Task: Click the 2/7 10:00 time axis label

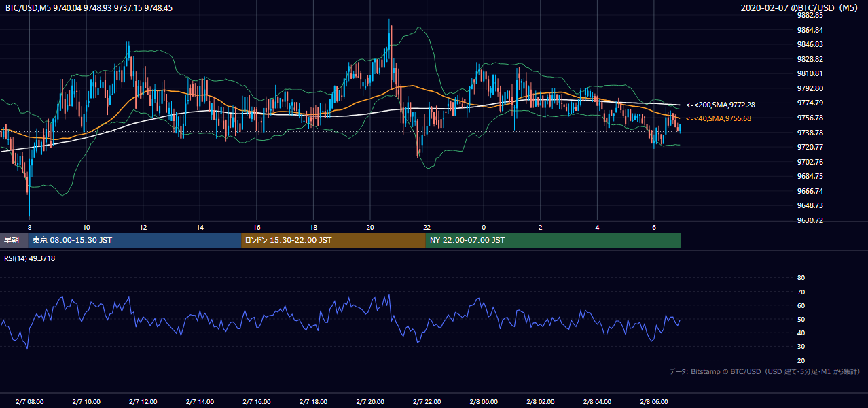Action: (x=86, y=402)
